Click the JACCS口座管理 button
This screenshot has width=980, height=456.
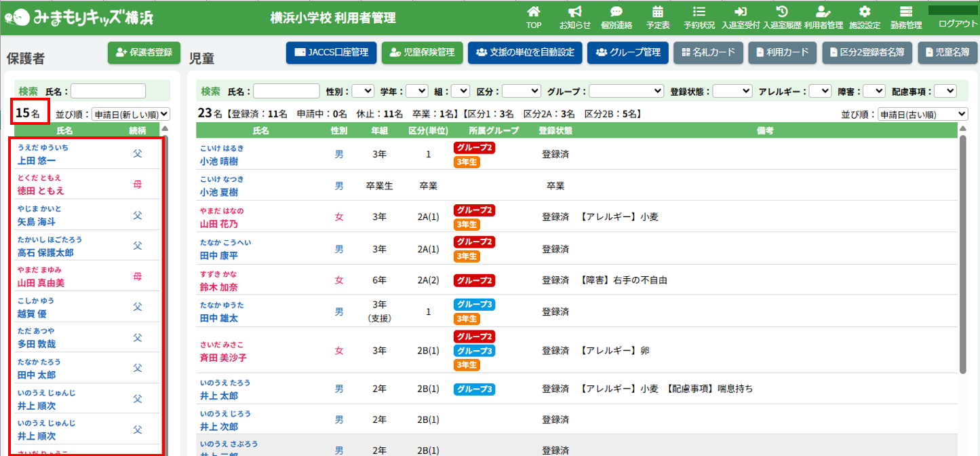pos(331,52)
